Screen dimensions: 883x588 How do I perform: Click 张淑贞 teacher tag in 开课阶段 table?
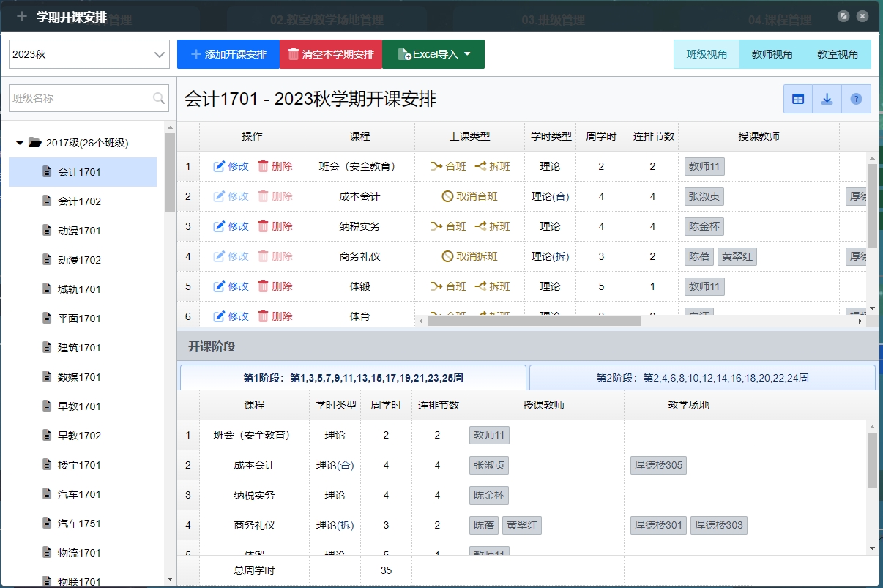(x=489, y=465)
